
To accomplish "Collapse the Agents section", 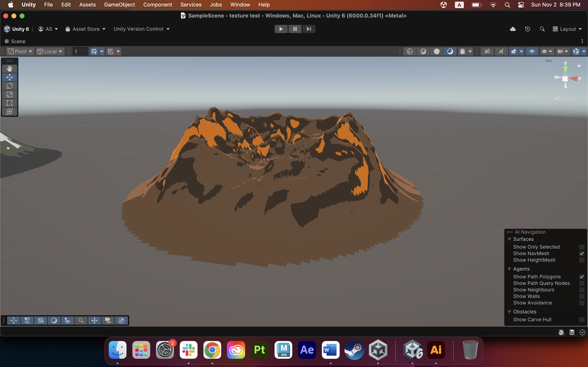I will (509, 269).
